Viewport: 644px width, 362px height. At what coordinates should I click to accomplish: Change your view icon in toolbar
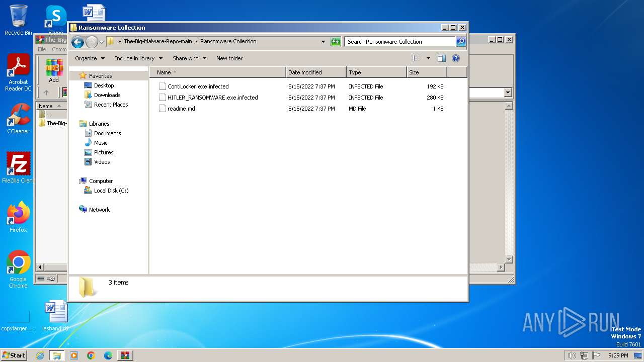[x=416, y=58]
